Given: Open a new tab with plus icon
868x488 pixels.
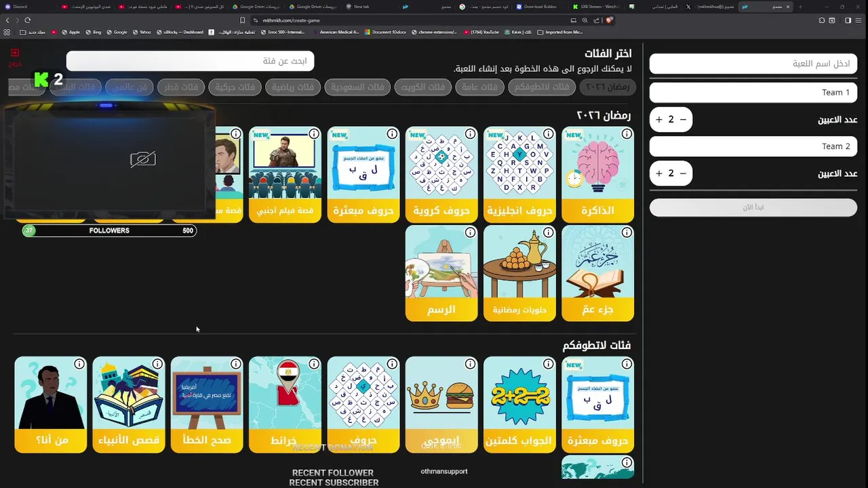Looking at the screenshot, I should [800, 6].
